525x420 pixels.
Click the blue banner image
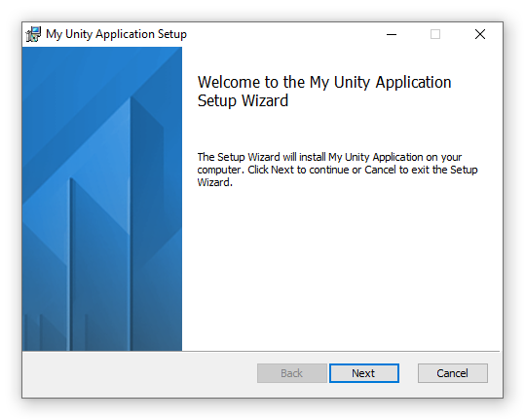(x=102, y=199)
